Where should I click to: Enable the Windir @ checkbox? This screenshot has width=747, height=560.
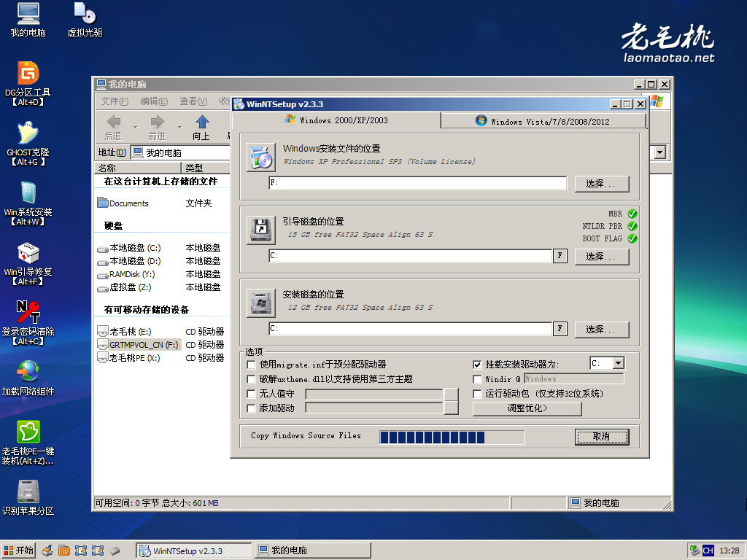click(x=477, y=379)
